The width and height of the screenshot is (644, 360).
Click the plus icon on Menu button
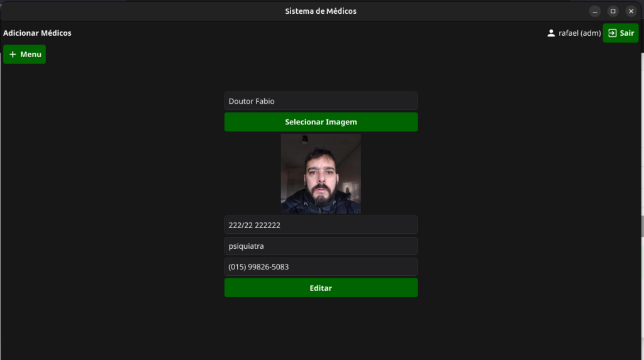[13, 55]
